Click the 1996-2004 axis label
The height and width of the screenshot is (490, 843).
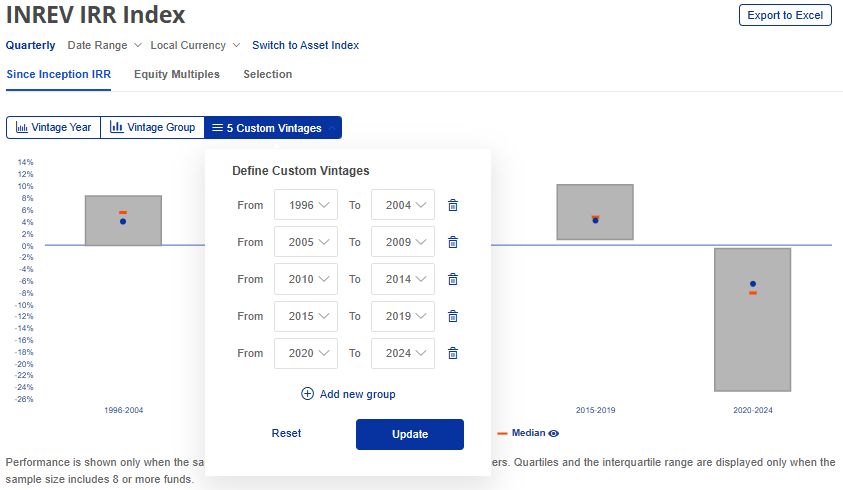(124, 410)
